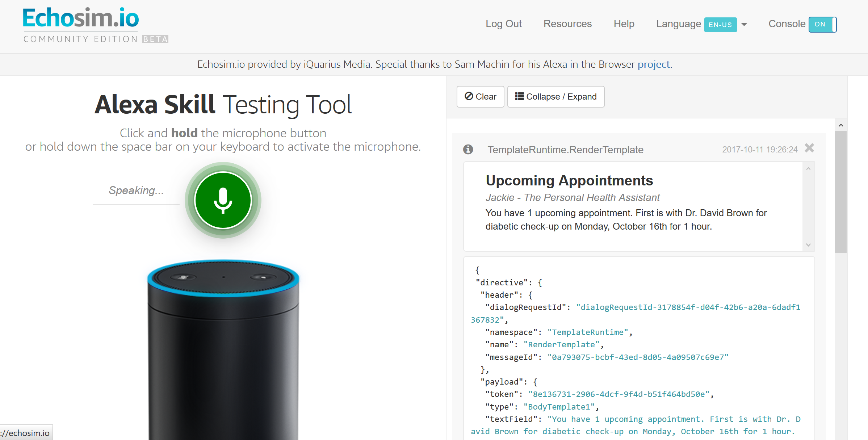Click the Echosim.io logo

[81, 18]
